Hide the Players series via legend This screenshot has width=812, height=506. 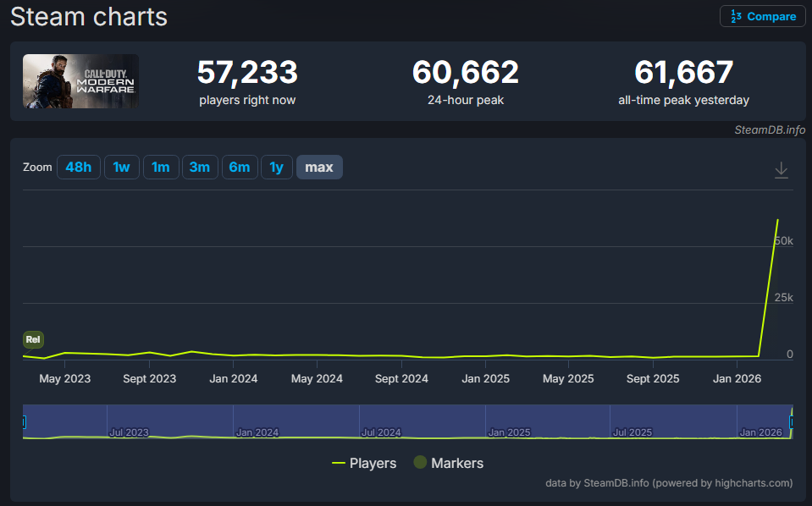pyautogui.click(x=365, y=463)
